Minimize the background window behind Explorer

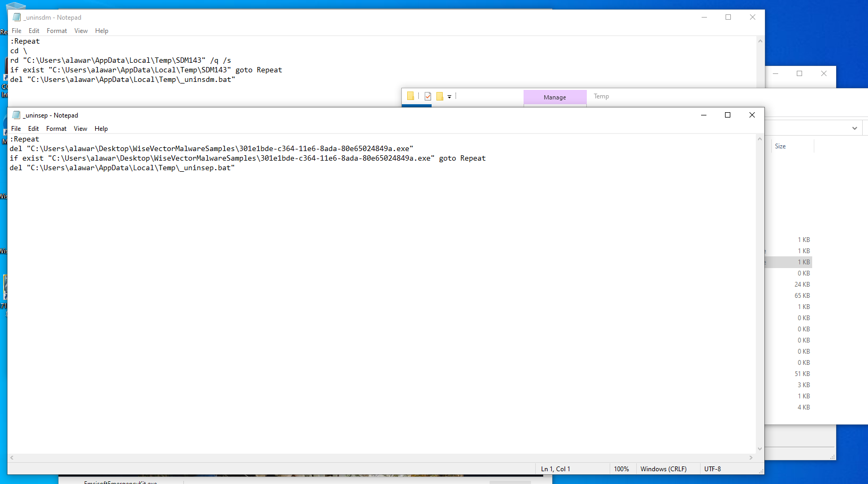(x=776, y=73)
